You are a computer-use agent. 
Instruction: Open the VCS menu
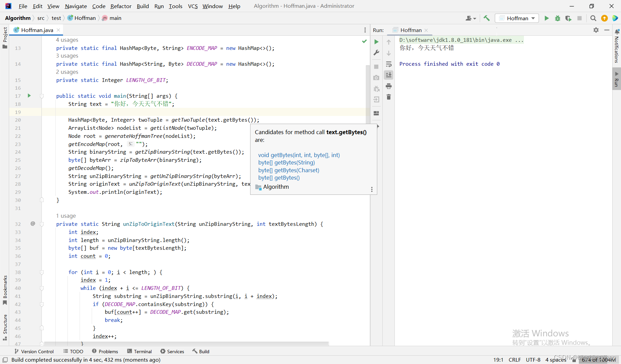pyautogui.click(x=193, y=6)
